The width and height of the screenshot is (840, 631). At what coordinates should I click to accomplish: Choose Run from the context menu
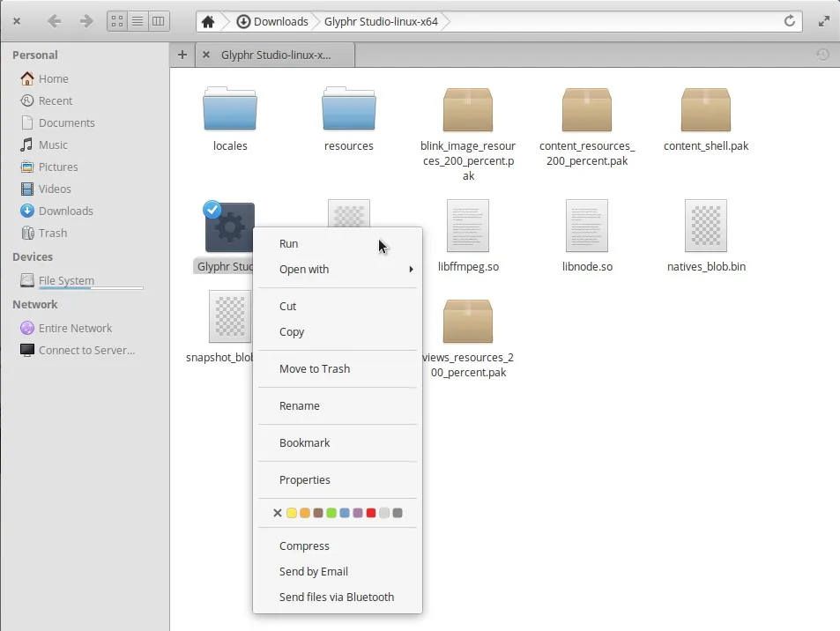click(289, 244)
